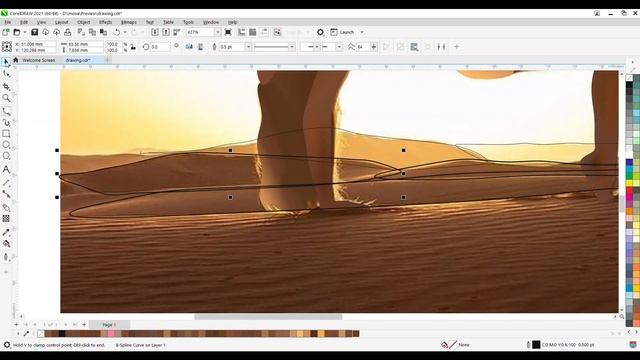Click the Paste icon in standard toolbar
The image size is (640, 360).
coord(103,32)
